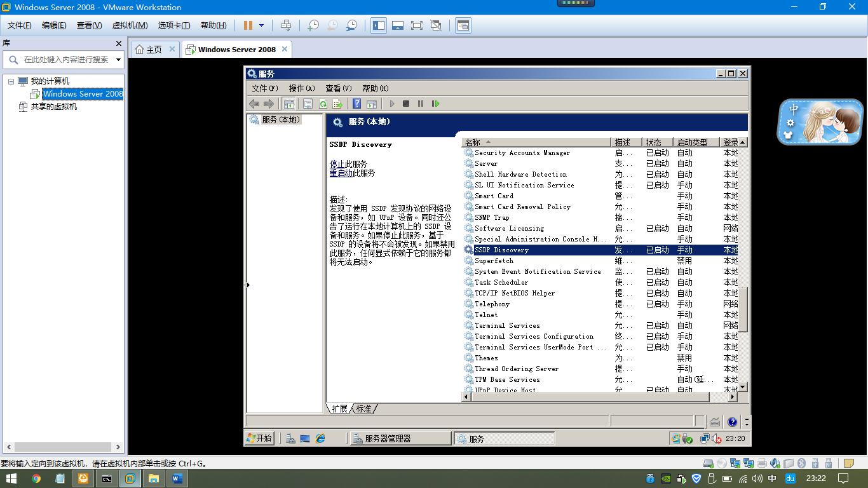Viewport: 868px width, 488px height.
Task: Collapse the 我的计算机 tree node
Action: pos(11,81)
